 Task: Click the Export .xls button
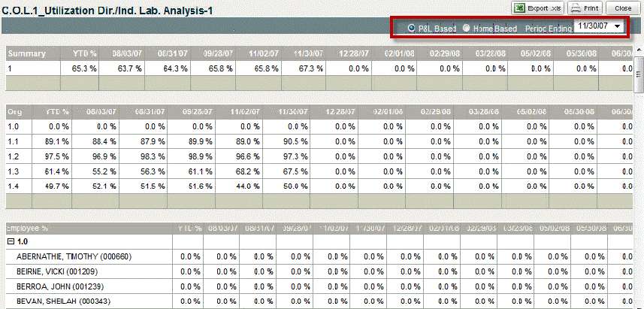click(537, 8)
